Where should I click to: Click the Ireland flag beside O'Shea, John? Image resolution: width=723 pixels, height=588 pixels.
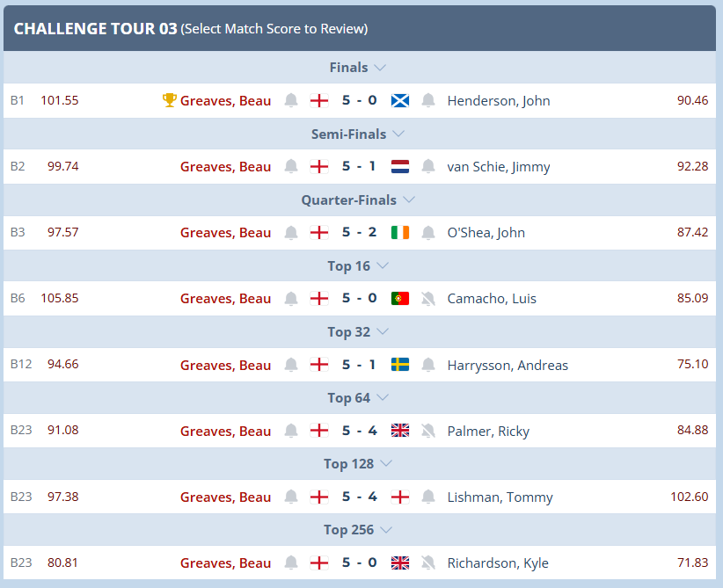(400, 232)
